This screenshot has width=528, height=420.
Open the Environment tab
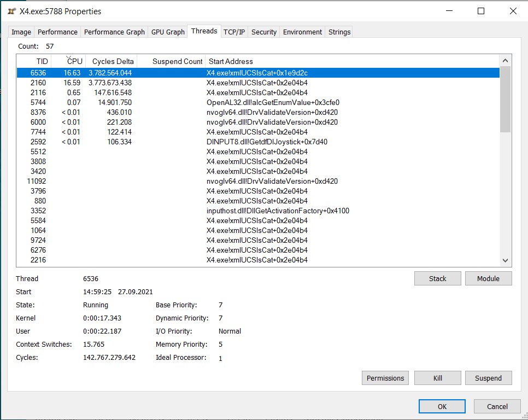(302, 32)
